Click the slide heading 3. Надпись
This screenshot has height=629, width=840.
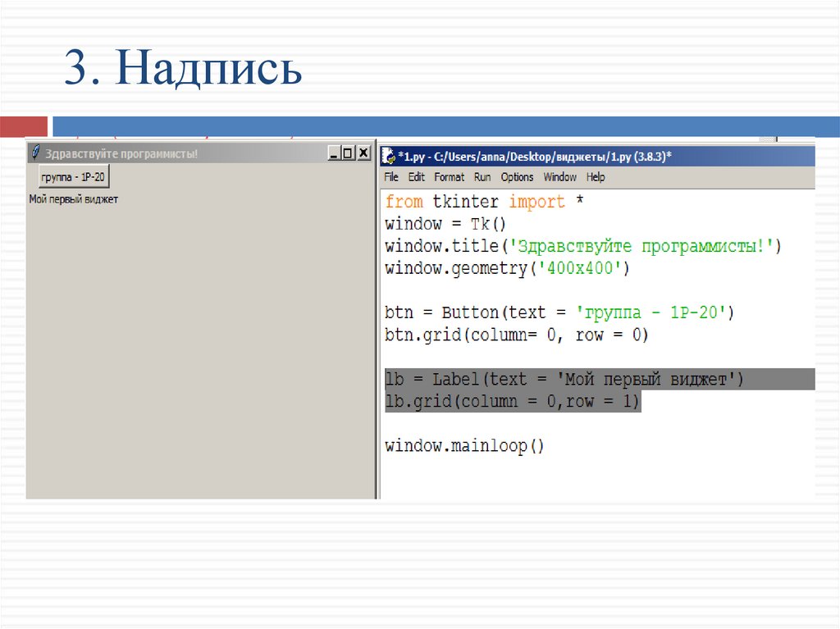click(183, 67)
